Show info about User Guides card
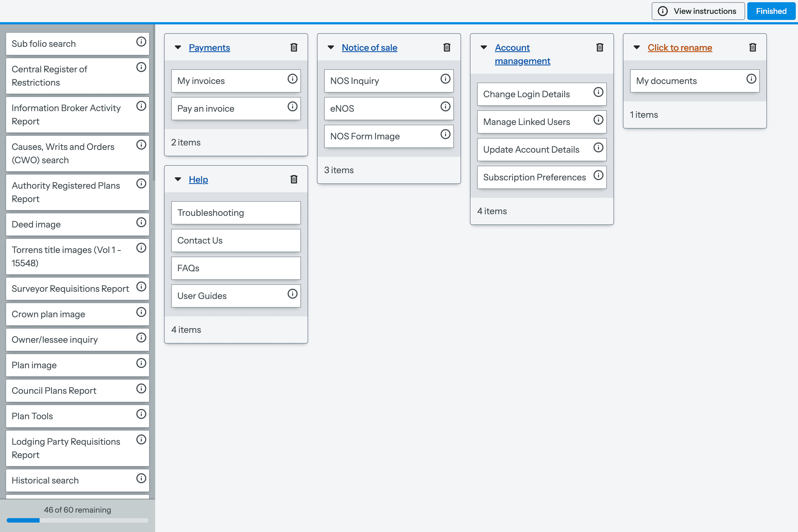 (x=293, y=294)
